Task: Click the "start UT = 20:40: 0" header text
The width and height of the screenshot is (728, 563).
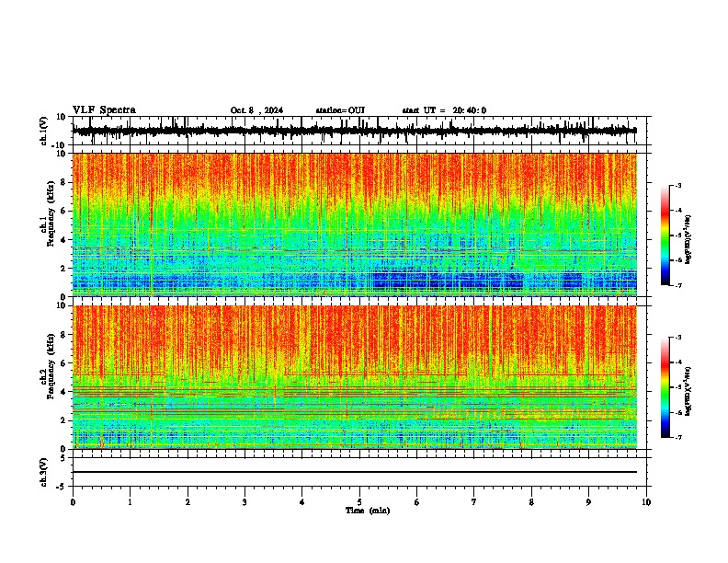Action: pyautogui.click(x=444, y=110)
